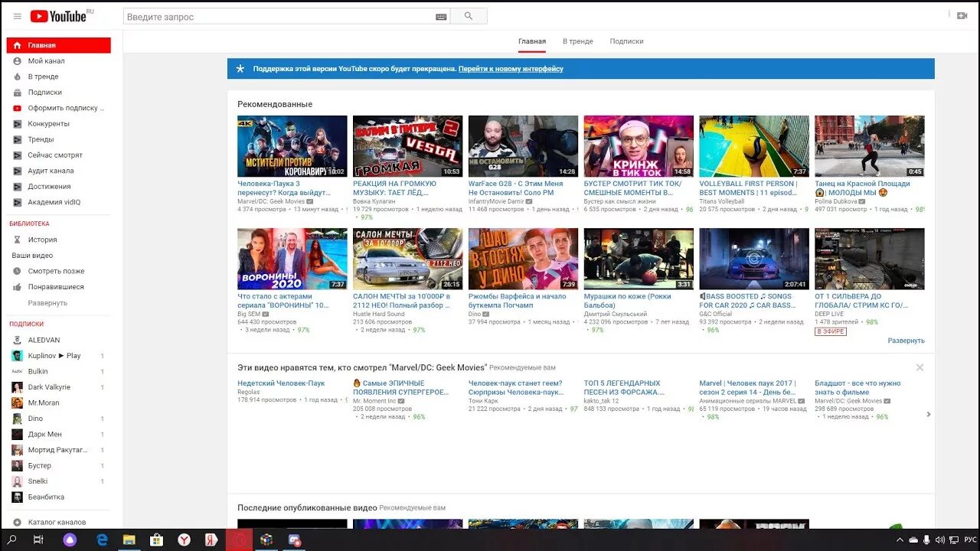Open the Snelki subscription channel
The width and height of the screenshot is (980, 551).
(x=58, y=481)
